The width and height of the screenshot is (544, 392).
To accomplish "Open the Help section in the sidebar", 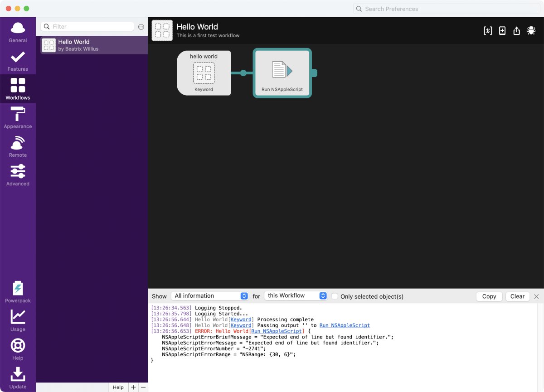I will 18,349.
